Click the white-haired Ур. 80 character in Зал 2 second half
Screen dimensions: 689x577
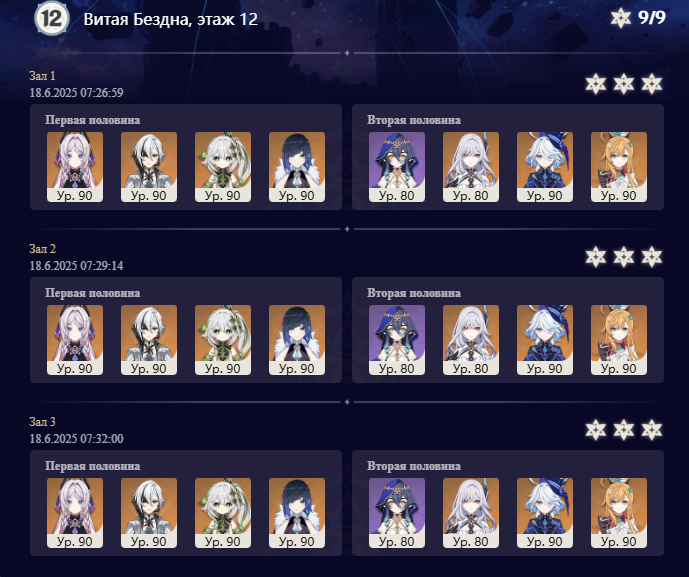coord(471,340)
